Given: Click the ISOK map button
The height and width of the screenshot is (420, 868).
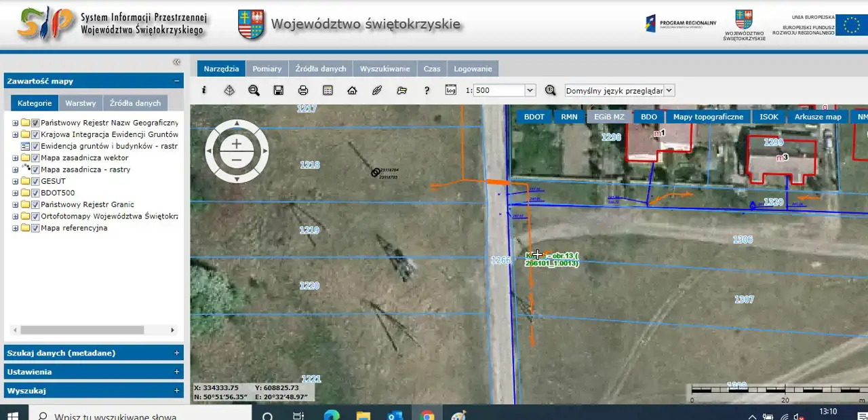Looking at the screenshot, I should (x=768, y=117).
